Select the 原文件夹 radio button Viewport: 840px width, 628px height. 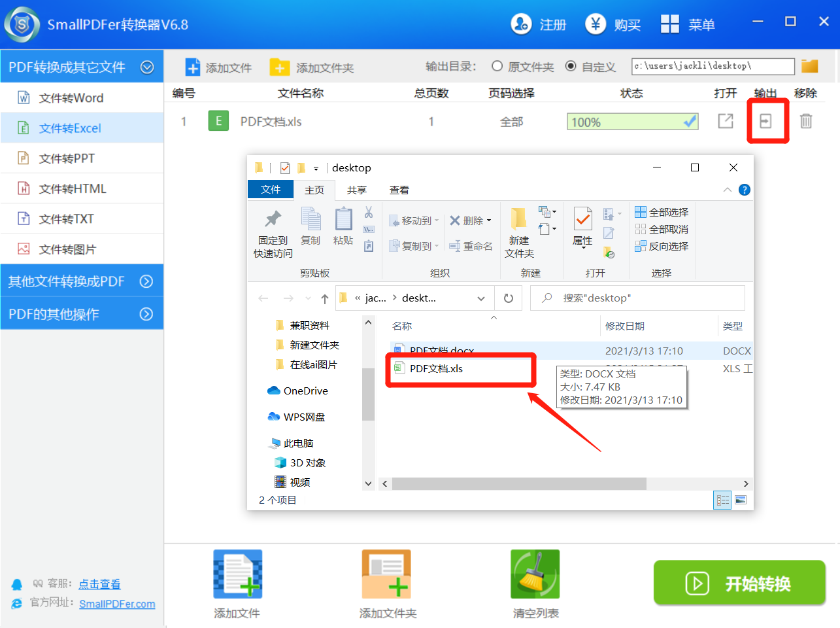[x=497, y=66]
